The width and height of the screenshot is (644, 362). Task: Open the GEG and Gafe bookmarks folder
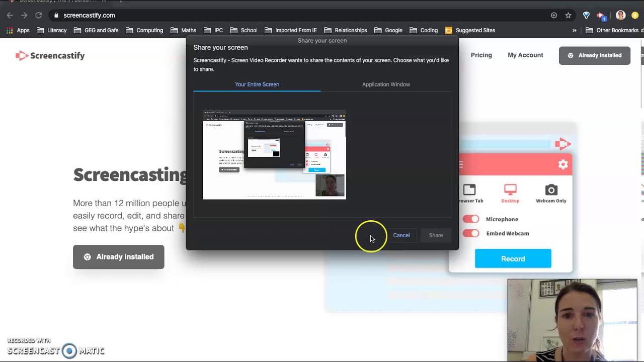(x=96, y=30)
